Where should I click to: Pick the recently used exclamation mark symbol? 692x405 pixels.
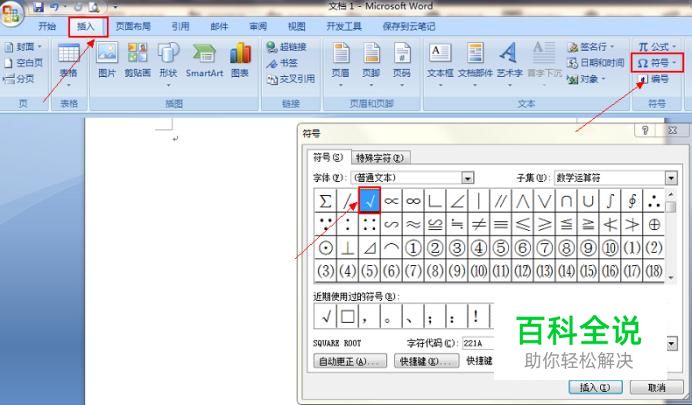tap(476, 316)
